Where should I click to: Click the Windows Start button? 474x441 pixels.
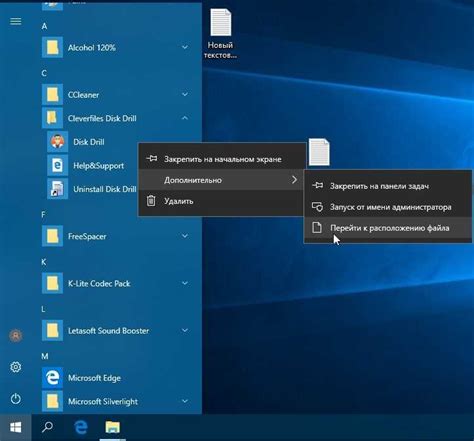(16, 427)
